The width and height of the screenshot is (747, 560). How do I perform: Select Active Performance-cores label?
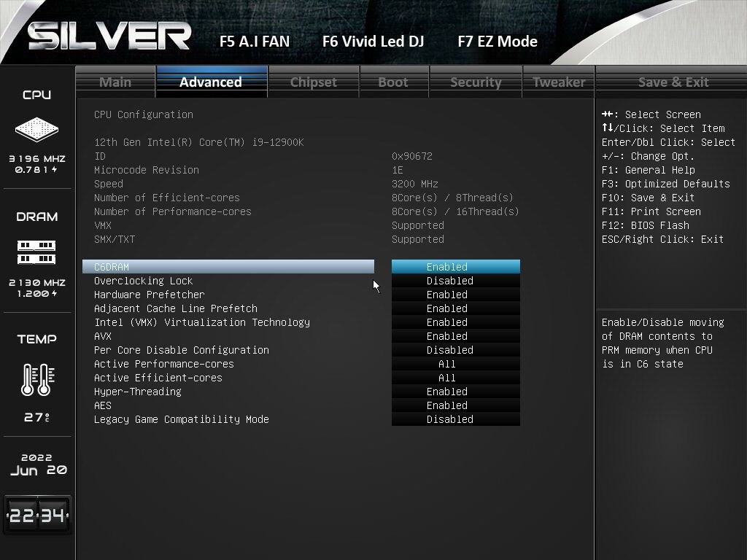tap(164, 363)
